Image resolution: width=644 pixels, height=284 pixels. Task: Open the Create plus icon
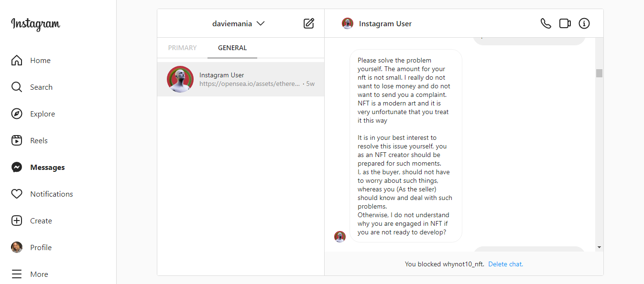click(x=17, y=221)
